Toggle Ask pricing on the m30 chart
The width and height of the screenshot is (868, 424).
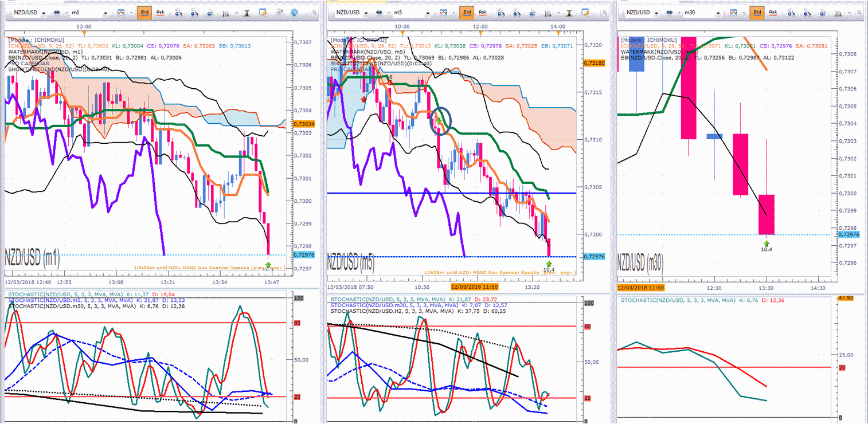773,12
